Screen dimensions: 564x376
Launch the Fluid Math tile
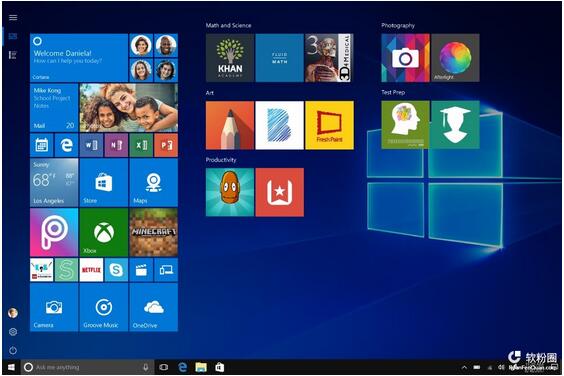[279, 58]
